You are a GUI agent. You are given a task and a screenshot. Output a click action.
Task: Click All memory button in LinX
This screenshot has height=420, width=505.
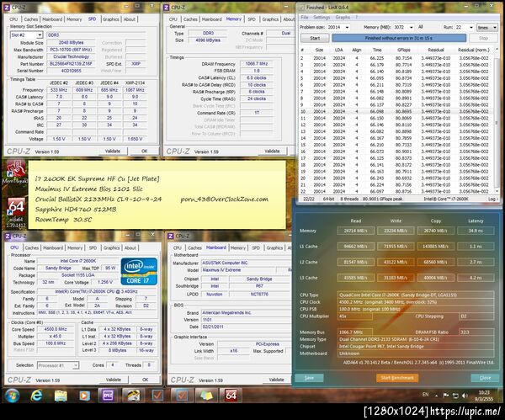[420, 27]
